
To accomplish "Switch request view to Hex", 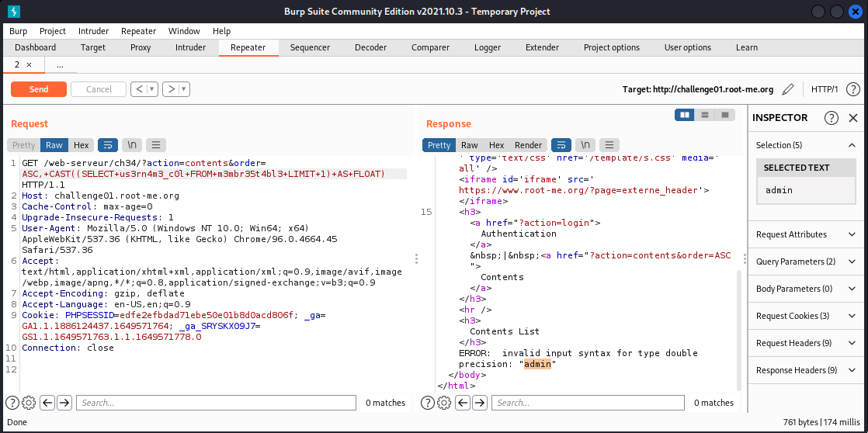I will pyautogui.click(x=82, y=145).
